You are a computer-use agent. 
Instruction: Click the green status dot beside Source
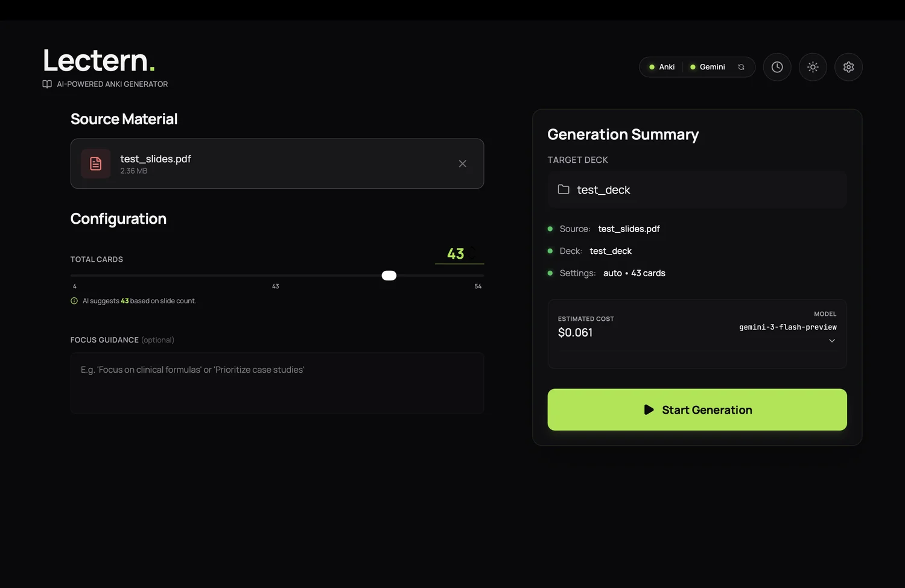pyautogui.click(x=550, y=229)
